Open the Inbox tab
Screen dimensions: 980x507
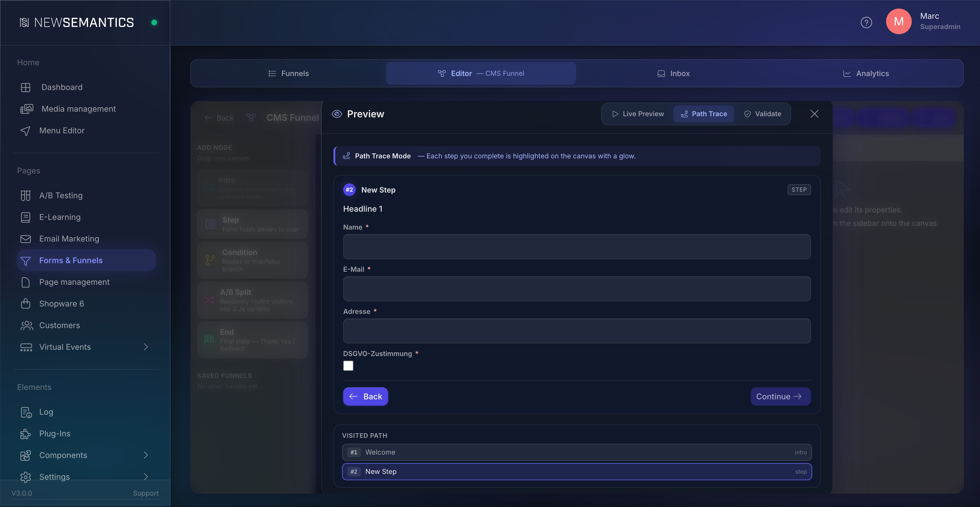673,73
